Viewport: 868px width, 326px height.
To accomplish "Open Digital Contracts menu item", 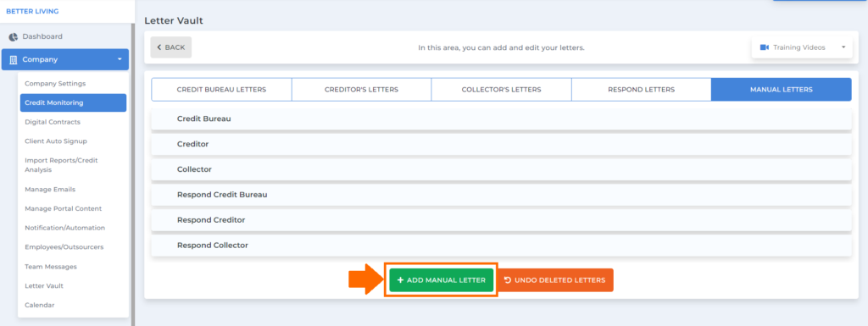I will [53, 122].
